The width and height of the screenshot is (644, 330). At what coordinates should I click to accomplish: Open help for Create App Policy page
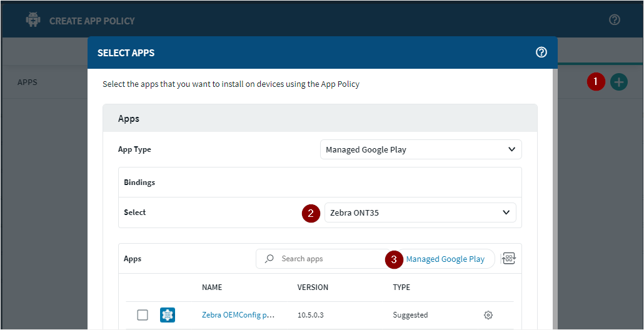click(x=614, y=20)
